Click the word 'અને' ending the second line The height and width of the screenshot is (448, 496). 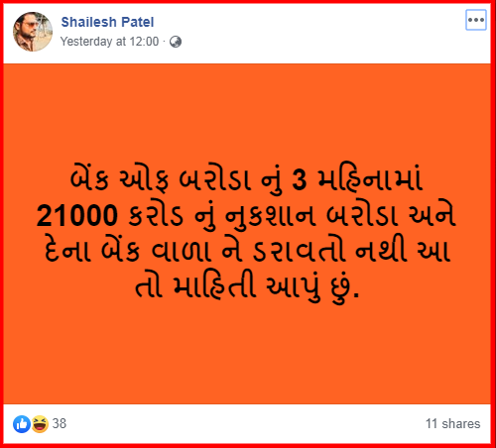(x=433, y=215)
